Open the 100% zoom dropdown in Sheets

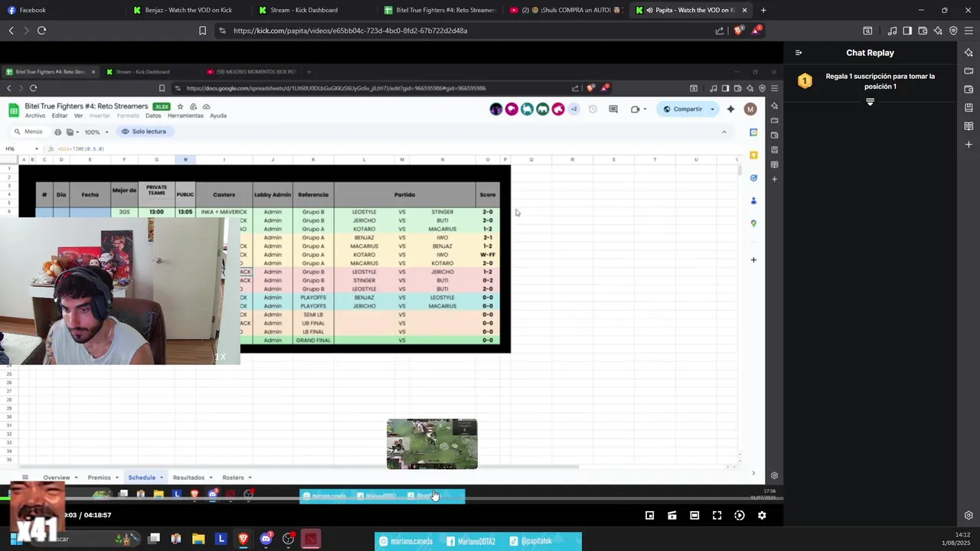click(x=96, y=132)
